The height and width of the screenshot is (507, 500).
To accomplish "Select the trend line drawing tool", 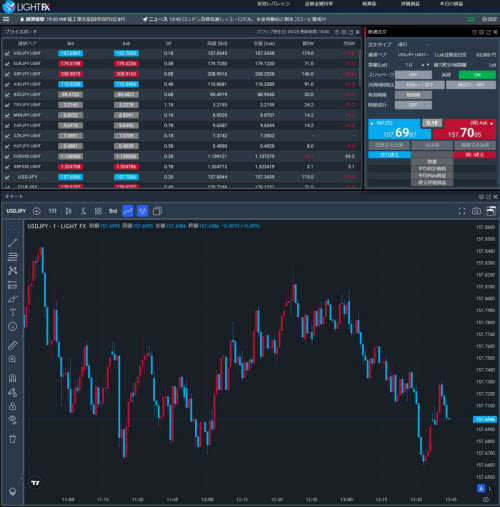I will 13,243.
